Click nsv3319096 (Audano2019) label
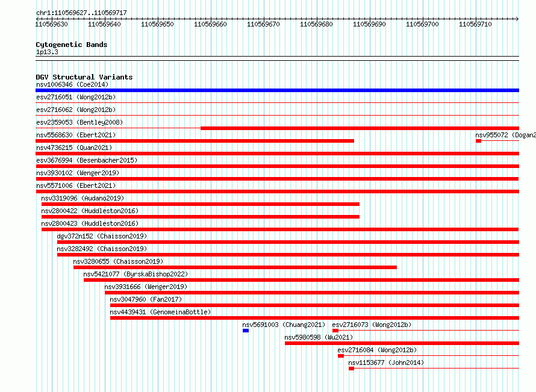Viewport: 536px width, 392px height. click(x=83, y=198)
